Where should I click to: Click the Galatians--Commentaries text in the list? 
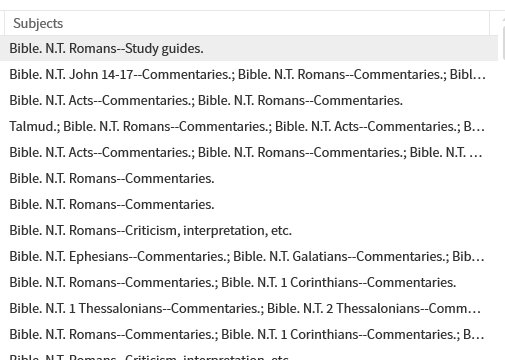click(371, 256)
